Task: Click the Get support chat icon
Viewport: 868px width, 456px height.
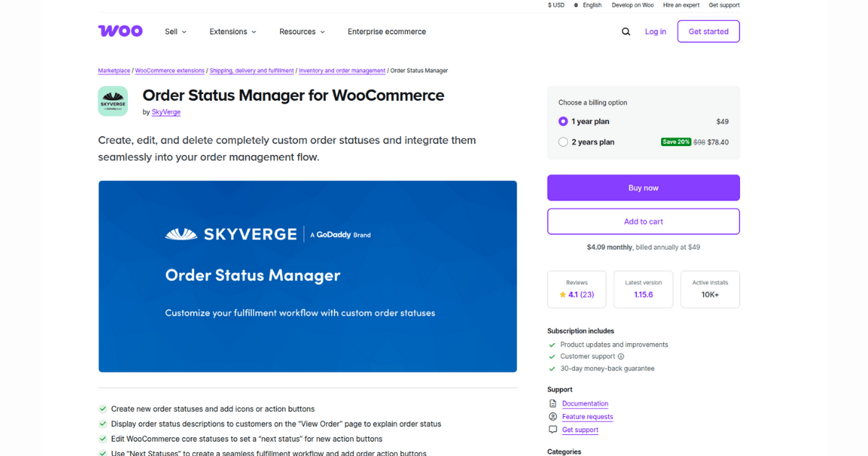Action: [x=553, y=430]
